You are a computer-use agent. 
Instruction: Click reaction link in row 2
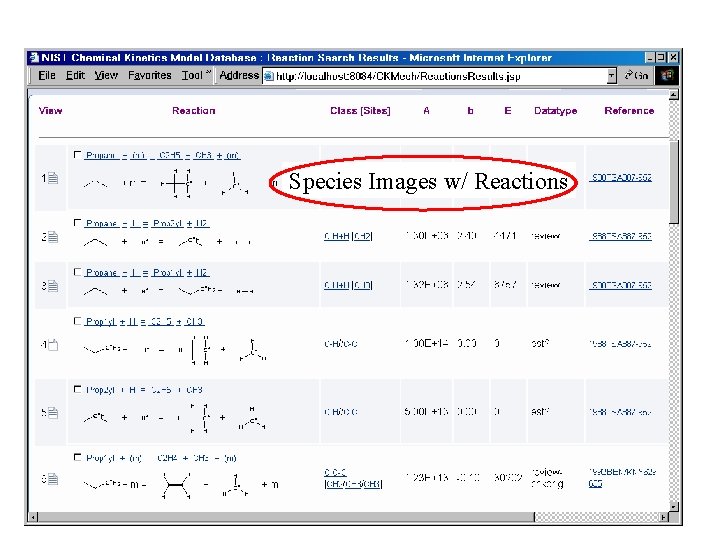(147, 223)
